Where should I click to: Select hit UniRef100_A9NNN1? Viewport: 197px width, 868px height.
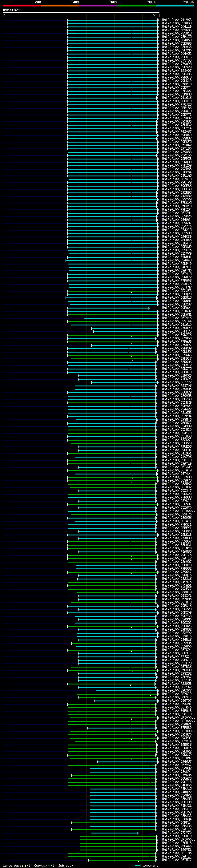click(177, 301)
